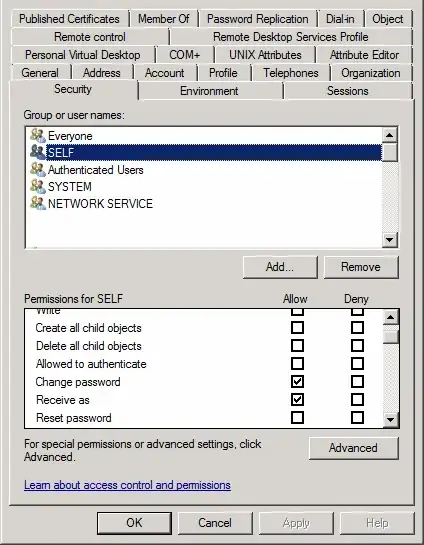This screenshot has width=424, height=545.
Task: Switch to the COM+ tab
Action: click(185, 55)
